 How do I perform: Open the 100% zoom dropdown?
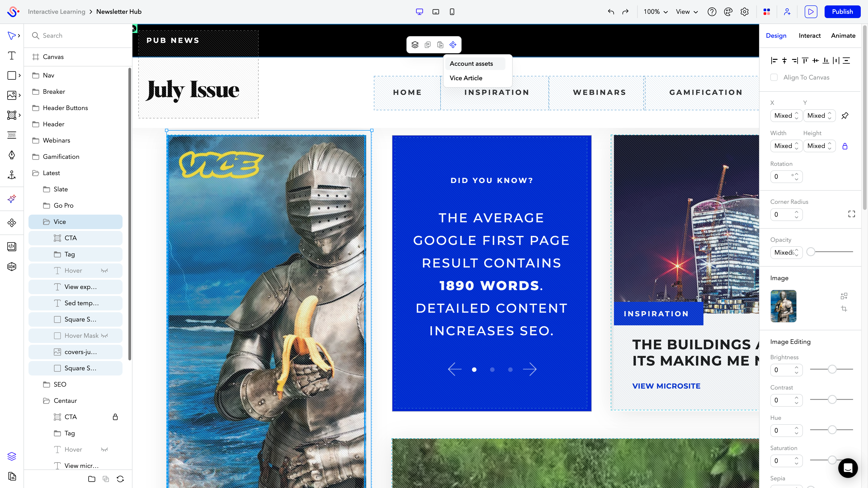tap(655, 12)
